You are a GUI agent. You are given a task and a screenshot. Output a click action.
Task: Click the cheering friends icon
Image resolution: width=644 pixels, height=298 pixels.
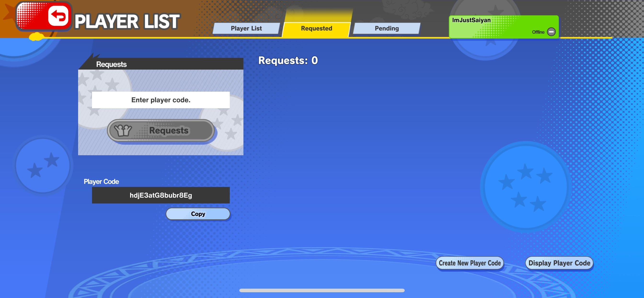click(x=123, y=130)
